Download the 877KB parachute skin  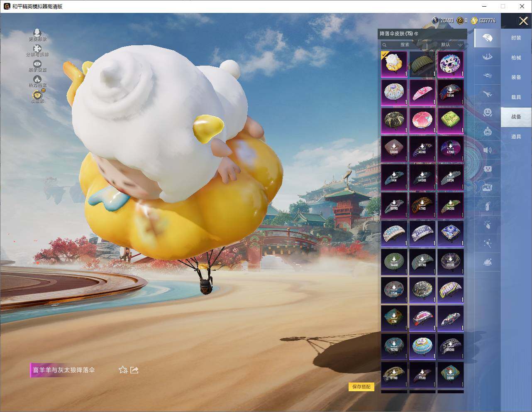(394, 375)
